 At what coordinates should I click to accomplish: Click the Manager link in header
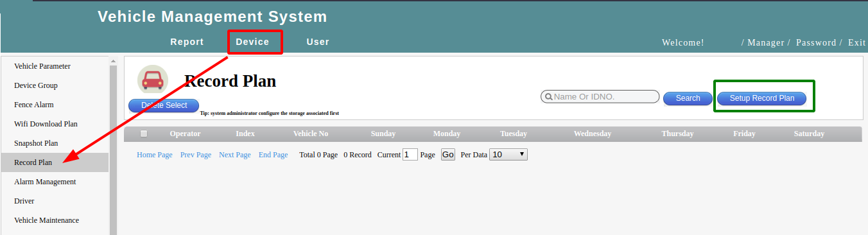point(766,42)
